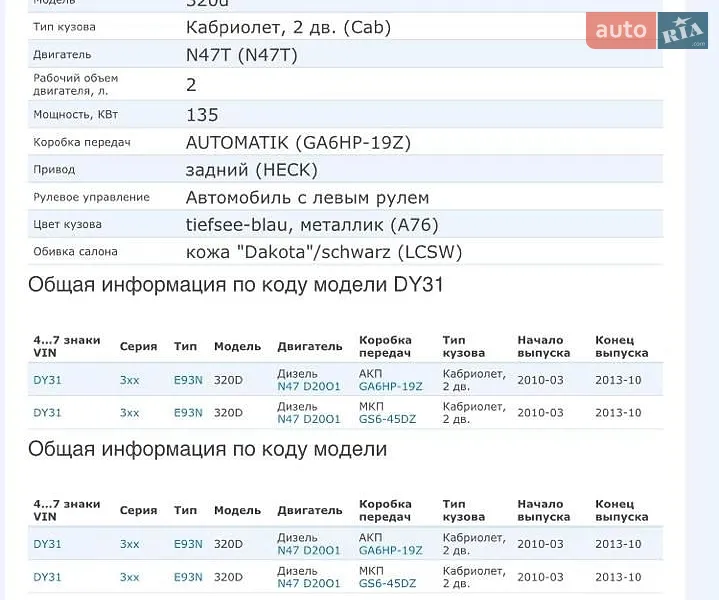Open N47 D20O1 engine link, second table АКП row
This screenshot has width=719, height=600.
309,550
